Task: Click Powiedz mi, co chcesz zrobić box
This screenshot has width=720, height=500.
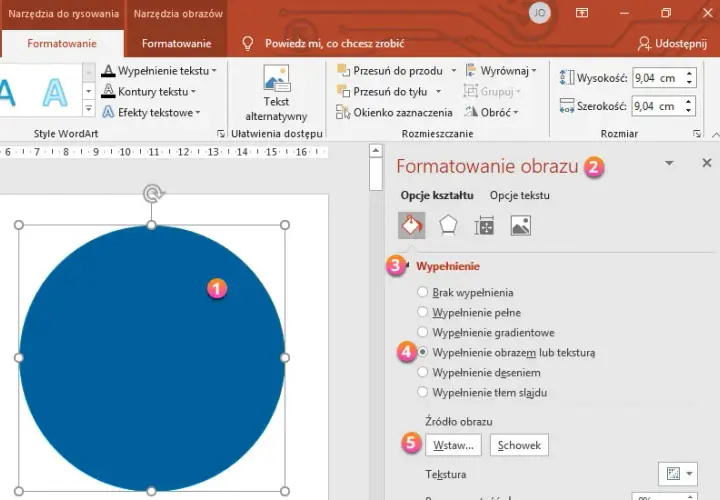Action: [x=334, y=44]
